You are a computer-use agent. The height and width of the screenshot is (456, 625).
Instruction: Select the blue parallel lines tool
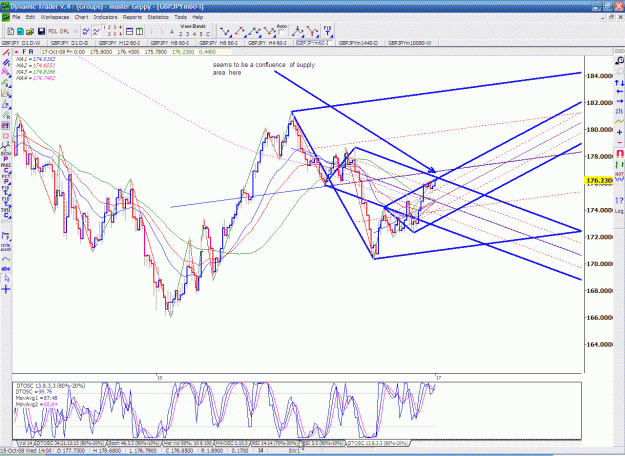pyautogui.click(x=6, y=63)
